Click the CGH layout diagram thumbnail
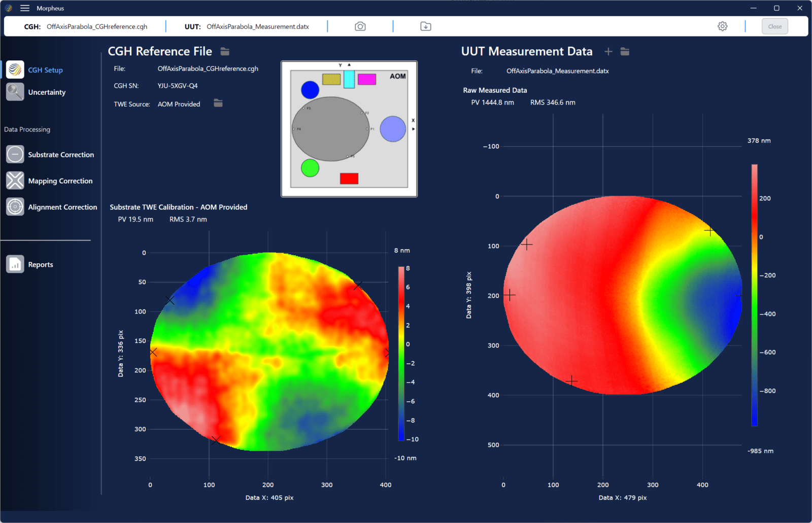Viewport: 812px width, 523px height. pos(349,129)
